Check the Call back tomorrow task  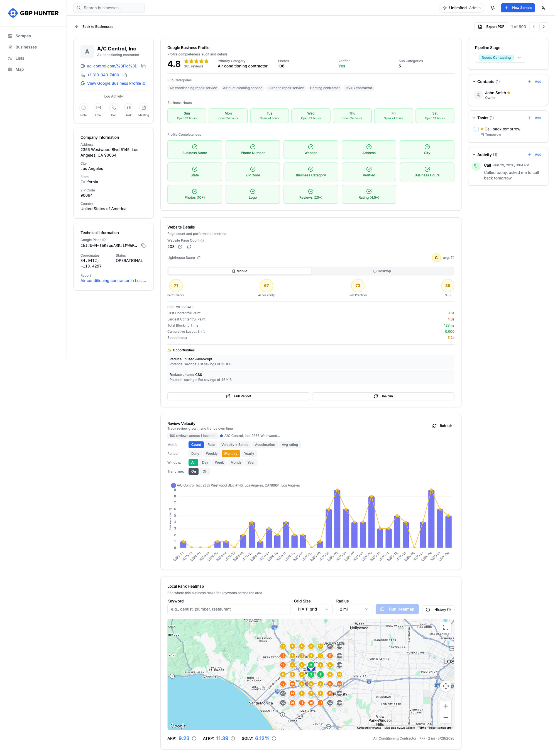[476, 129]
